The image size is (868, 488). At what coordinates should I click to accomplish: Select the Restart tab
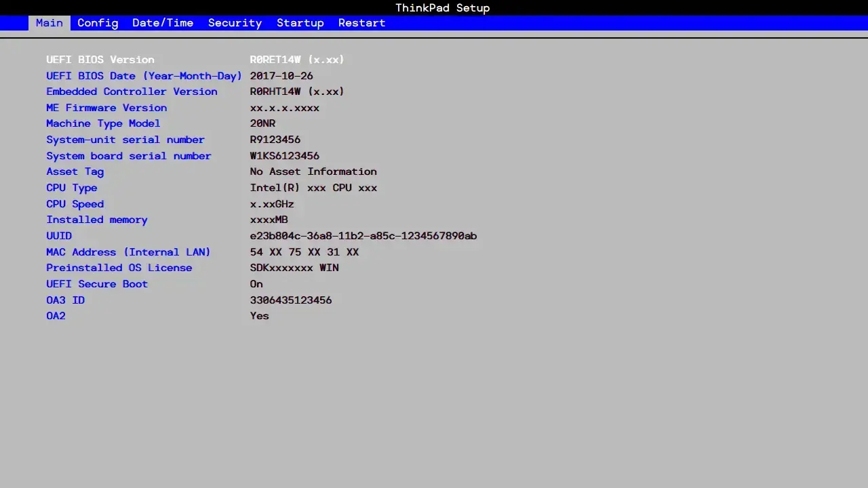coord(361,23)
